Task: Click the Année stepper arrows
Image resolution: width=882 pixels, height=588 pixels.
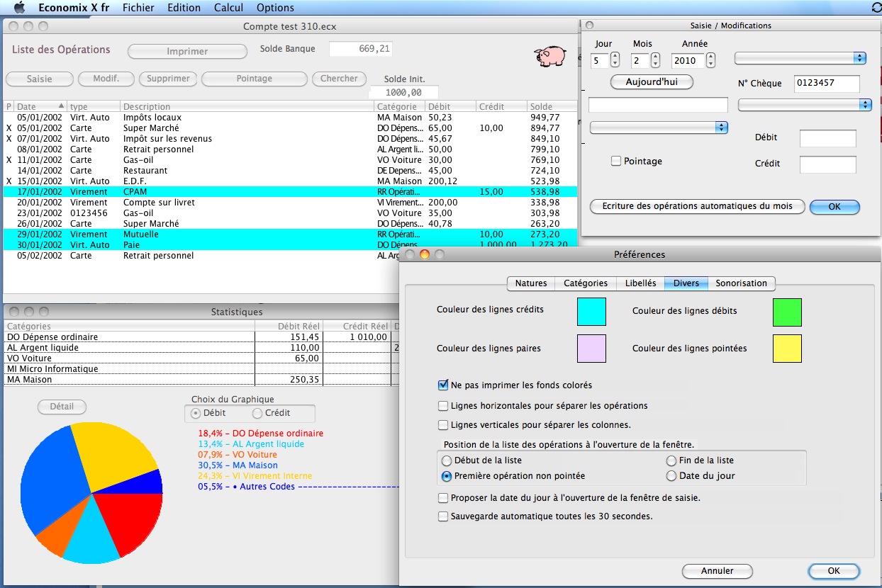Action: (710, 61)
